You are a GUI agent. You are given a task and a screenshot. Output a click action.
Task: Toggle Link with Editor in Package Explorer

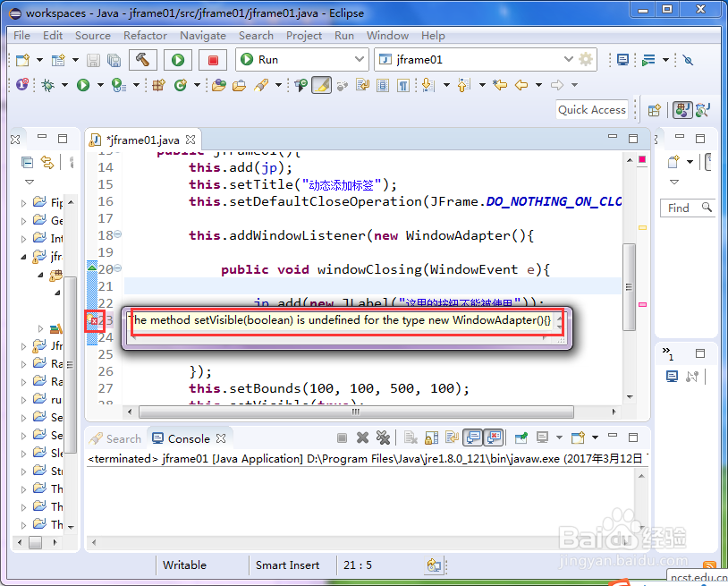click(x=47, y=162)
